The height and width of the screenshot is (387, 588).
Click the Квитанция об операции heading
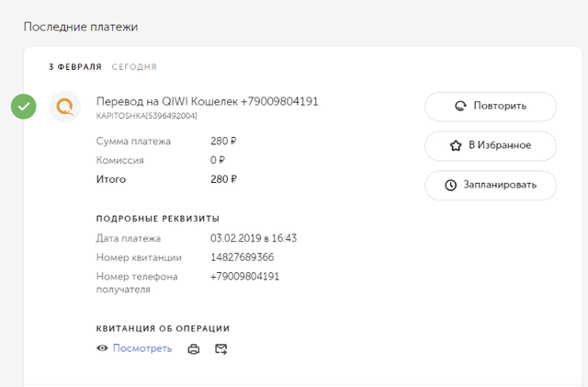[x=163, y=328]
